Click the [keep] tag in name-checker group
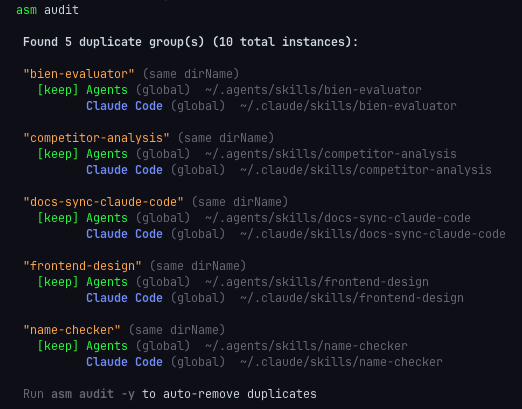Screen dimensions: 522x409 pyautogui.click(x=58, y=346)
